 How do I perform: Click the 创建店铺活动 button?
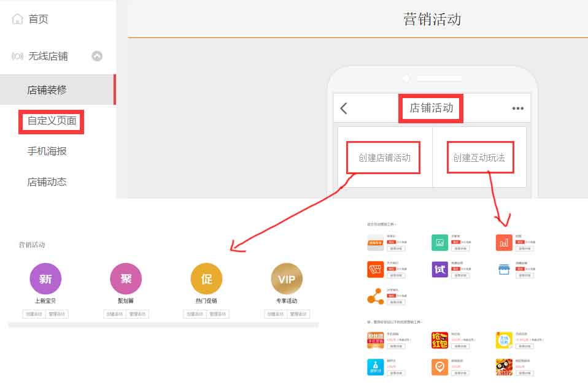[383, 158]
